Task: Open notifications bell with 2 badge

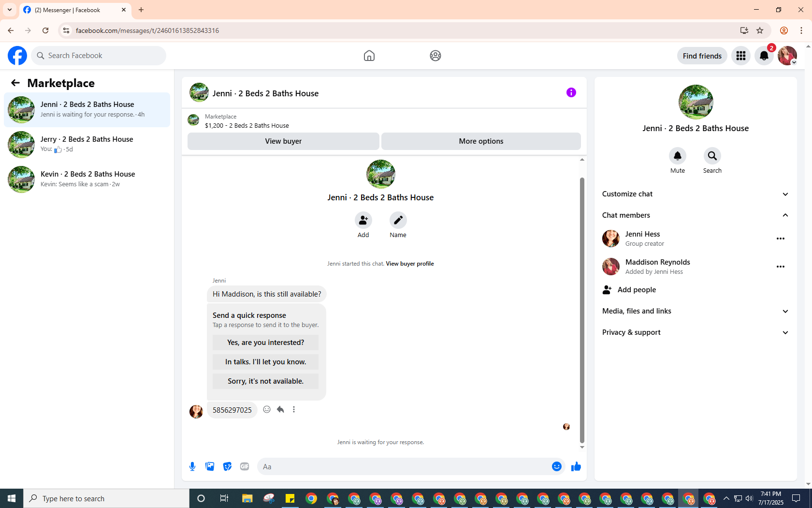Action: (x=764, y=56)
